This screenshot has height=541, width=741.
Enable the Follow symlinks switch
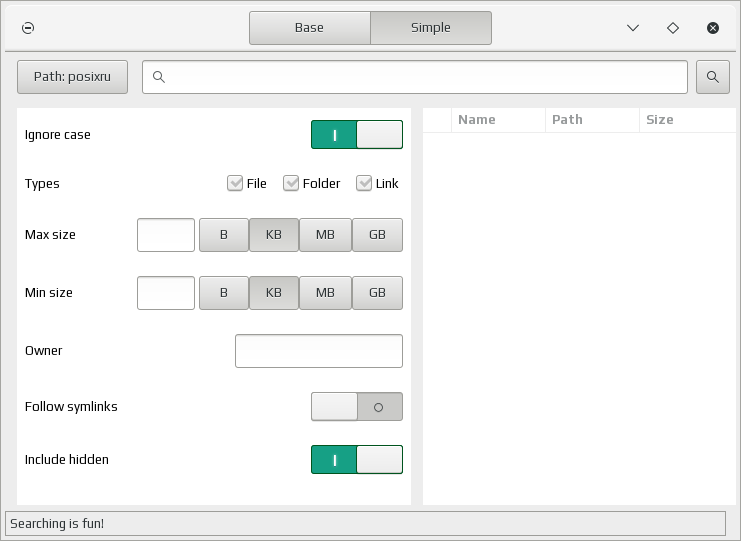tap(357, 406)
